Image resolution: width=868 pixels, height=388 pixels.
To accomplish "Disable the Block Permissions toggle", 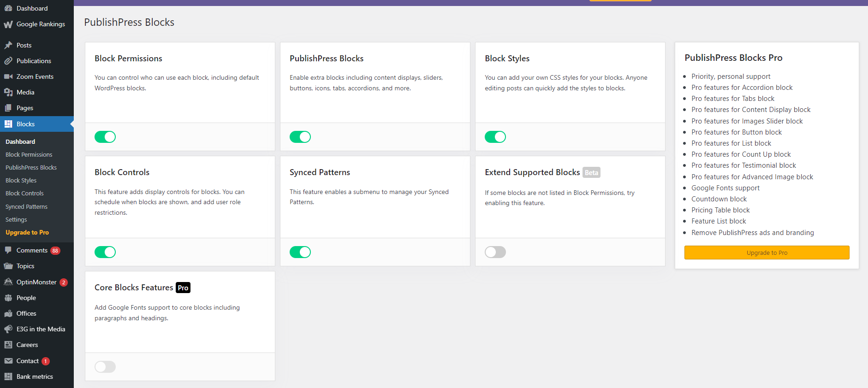I will pos(105,137).
